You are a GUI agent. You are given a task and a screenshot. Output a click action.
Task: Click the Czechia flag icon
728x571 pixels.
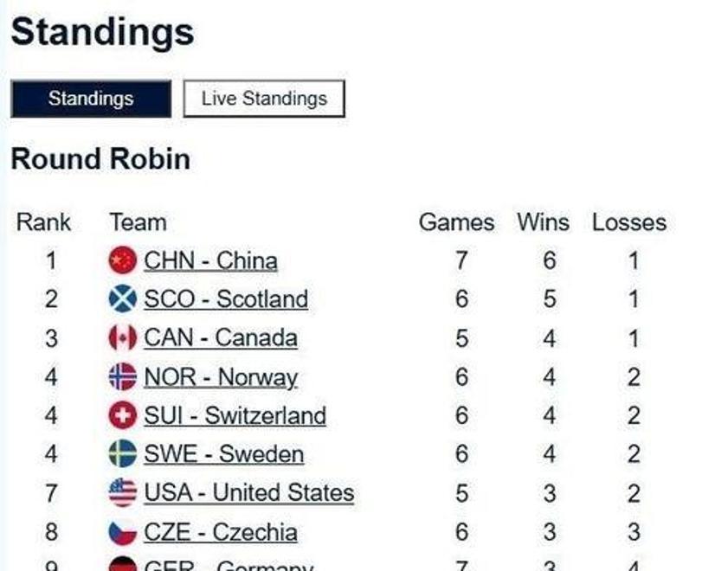[x=123, y=532]
